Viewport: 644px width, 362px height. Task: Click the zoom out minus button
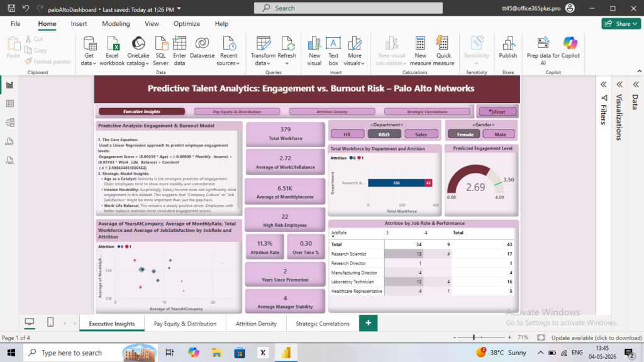tap(455, 337)
